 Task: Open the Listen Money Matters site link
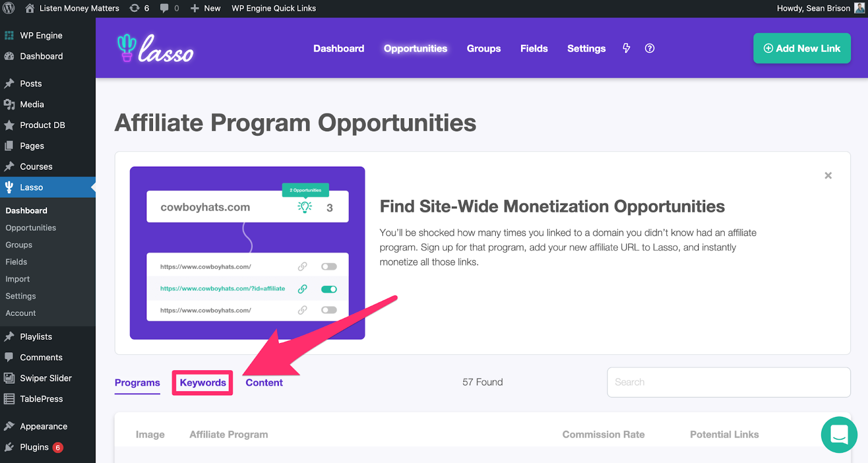(x=72, y=8)
